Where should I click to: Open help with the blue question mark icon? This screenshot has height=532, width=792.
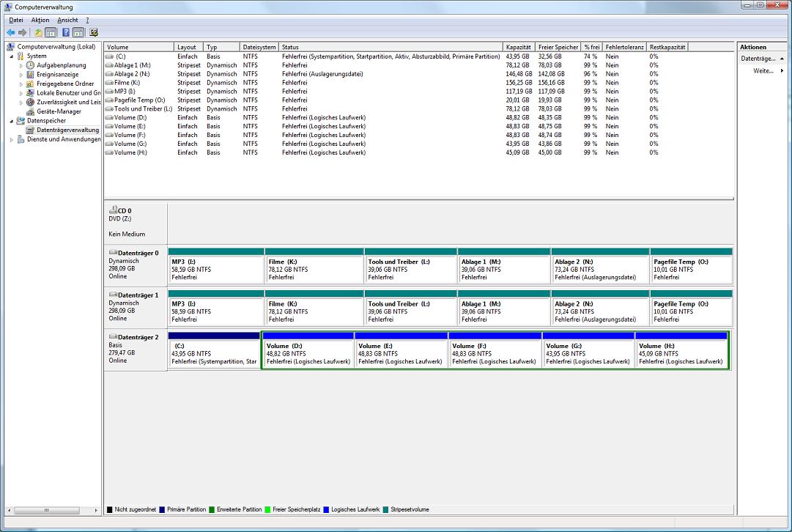[66, 33]
